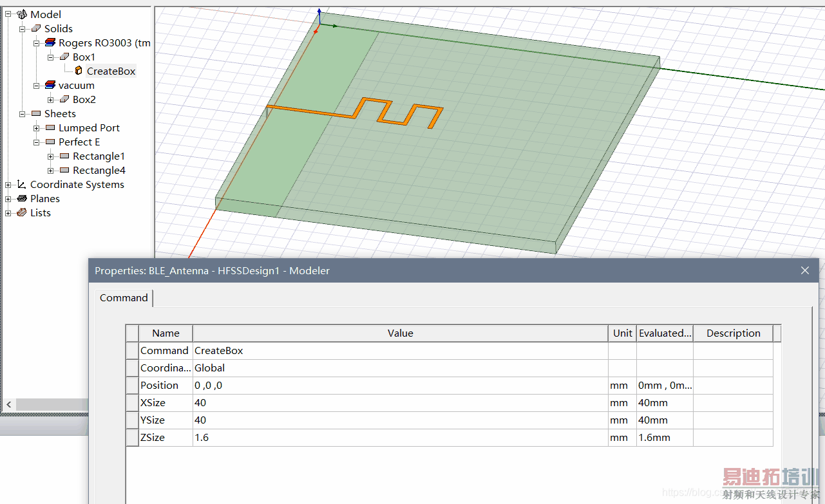
Task: Click the Rectangle4 sheet icon
Action: pyautogui.click(x=64, y=170)
